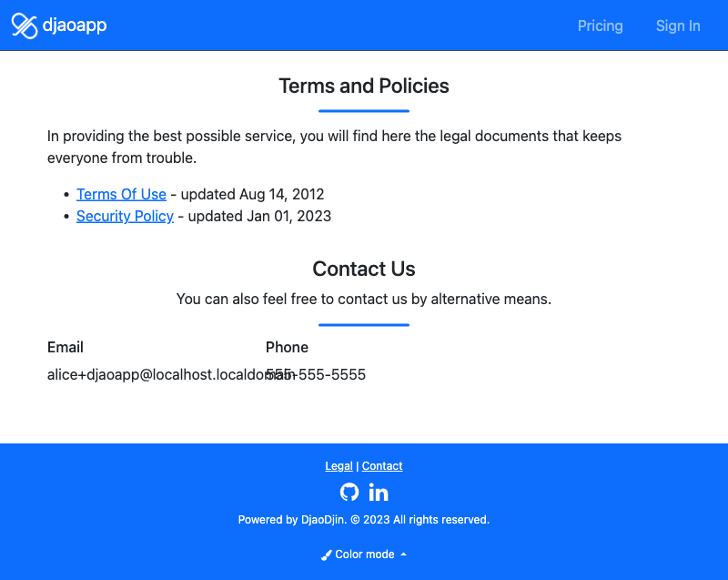Open the LinkedIn icon in footer
Image resolution: width=728 pixels, height=580 pixels.
[x=379, y=493]
